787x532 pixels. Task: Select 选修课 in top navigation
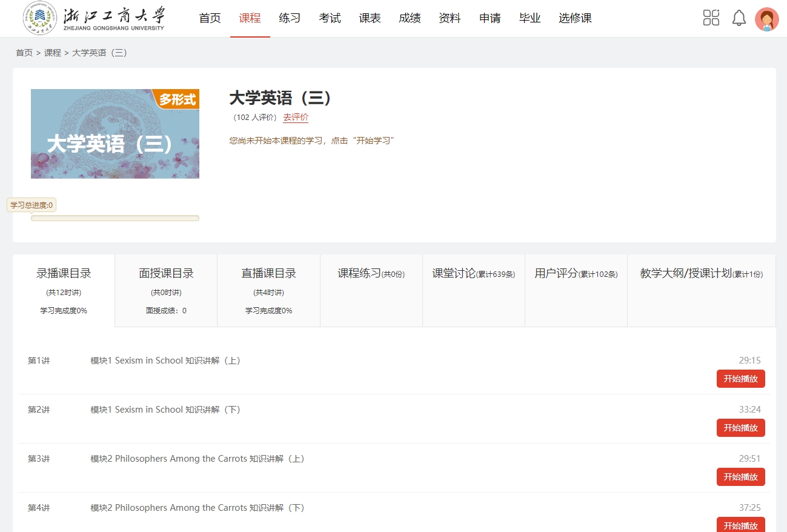click(574, 18)
